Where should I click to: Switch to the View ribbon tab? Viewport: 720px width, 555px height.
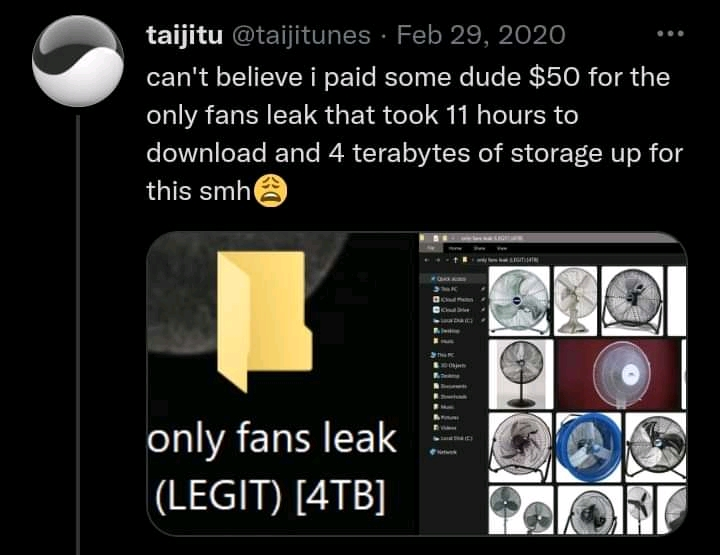coord(502,248)
